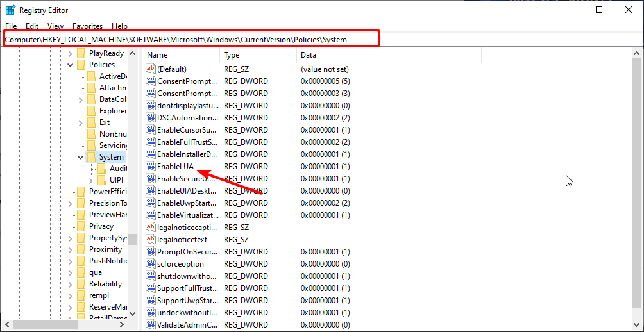Screen dimensions: 644x332
Task: Open the Help menu
Action: point(119,26)
